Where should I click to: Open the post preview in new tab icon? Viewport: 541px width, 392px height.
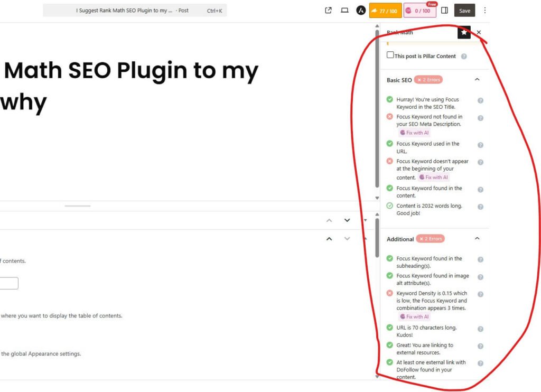pyautogui.click(x=328, y=11)
